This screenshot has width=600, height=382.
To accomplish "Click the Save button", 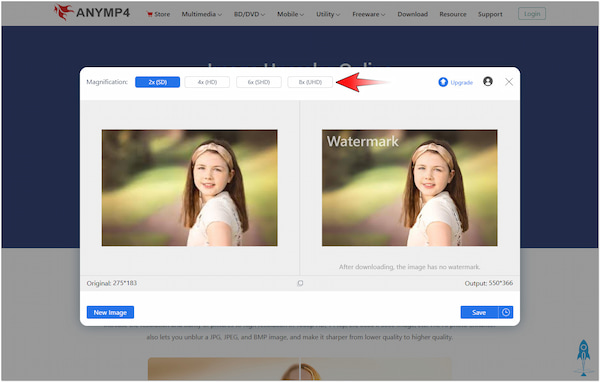I will click(479, 312).
